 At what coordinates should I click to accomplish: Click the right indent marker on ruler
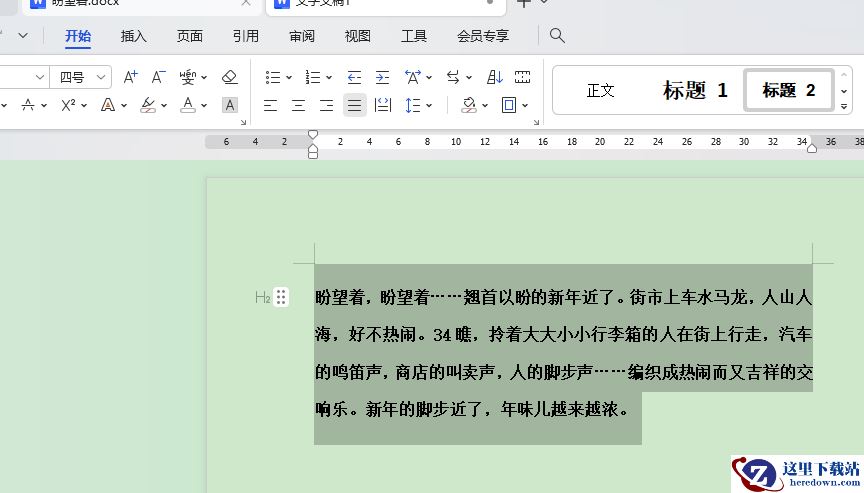(x=812, y=148)
